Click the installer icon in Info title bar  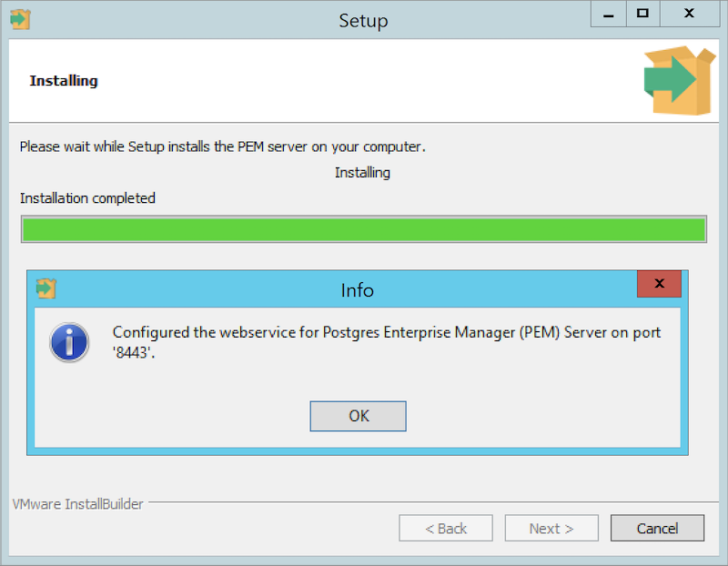[46, 288]
